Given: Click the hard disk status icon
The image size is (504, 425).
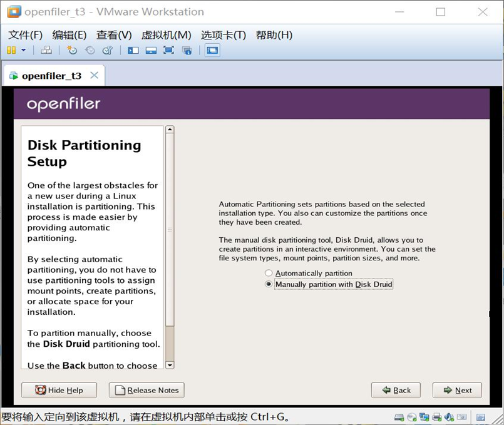Looking at the screenshot, I should click(x=399, y=417).
